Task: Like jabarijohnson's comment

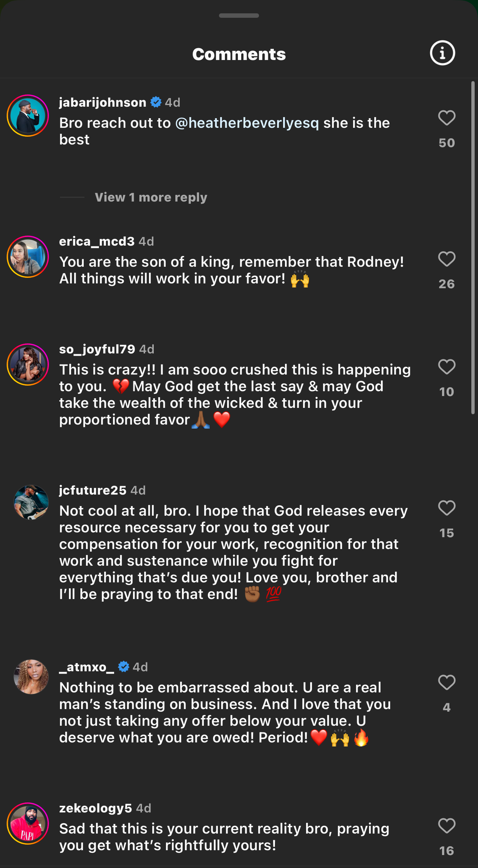Action: tap(447, 118)
